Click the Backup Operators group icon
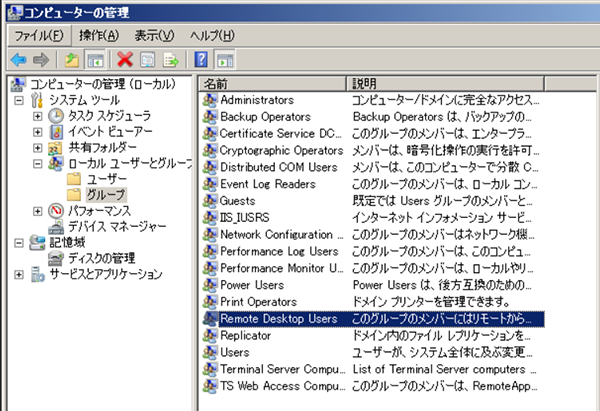600x411 pixels. coord(210,117)
